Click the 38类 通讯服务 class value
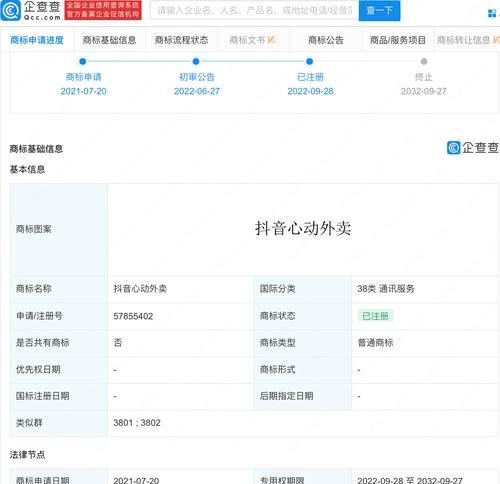This screenshot has width=500, height=484. point(386,289)
